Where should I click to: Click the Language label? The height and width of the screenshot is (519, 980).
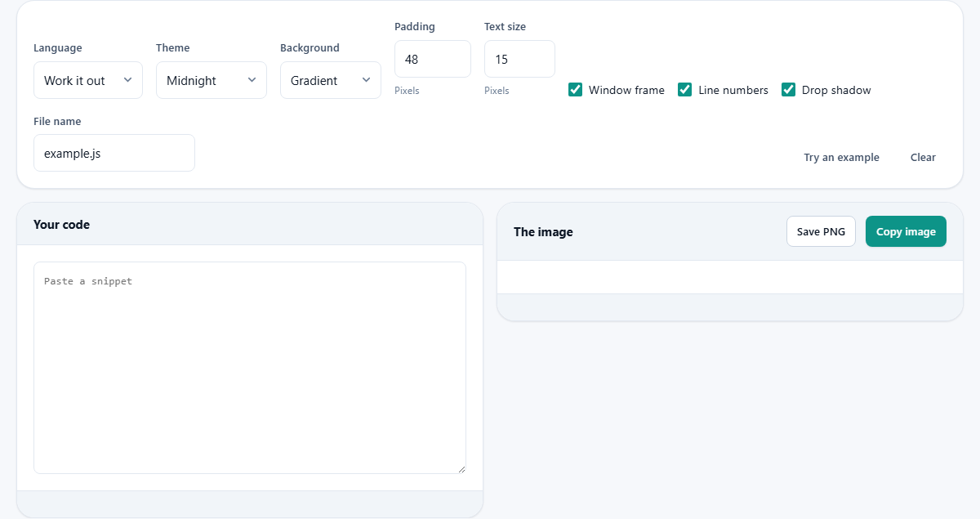(58, 47)
